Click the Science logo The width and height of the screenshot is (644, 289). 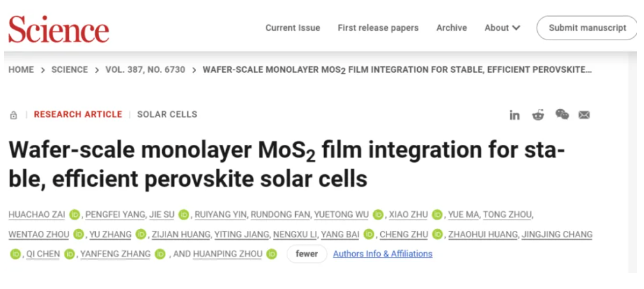point(59,29)
